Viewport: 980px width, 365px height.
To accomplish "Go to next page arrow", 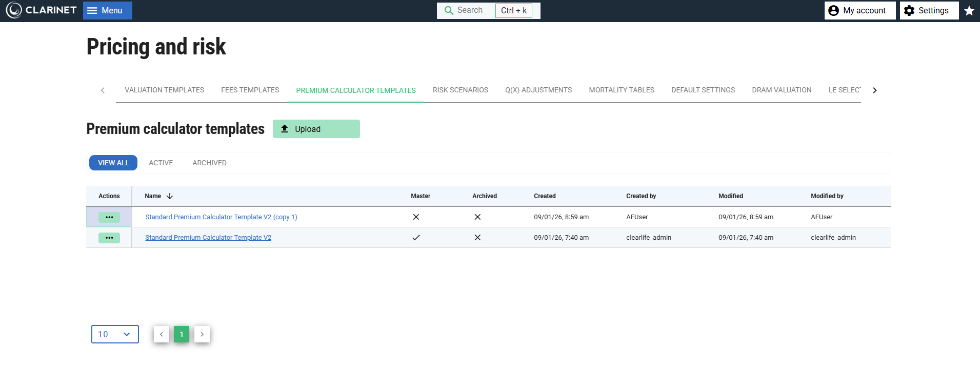I will pyautogui.click(x=202, y=334).
